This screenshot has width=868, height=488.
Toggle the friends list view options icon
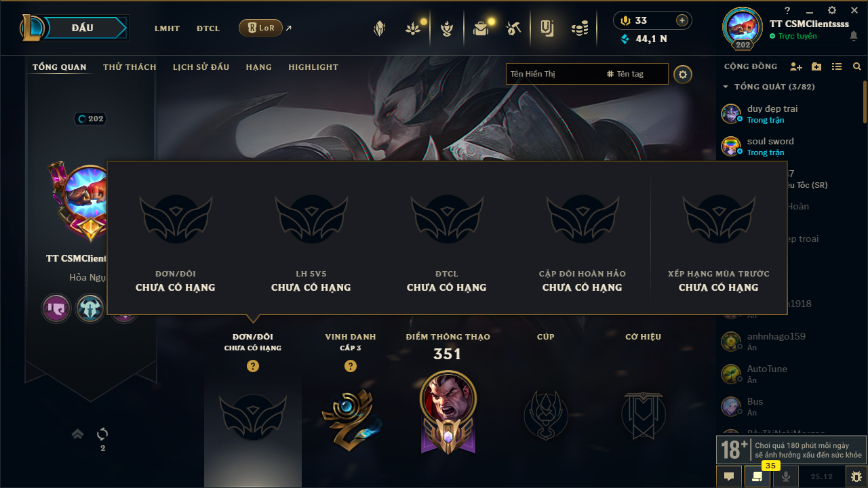point(837,66)
